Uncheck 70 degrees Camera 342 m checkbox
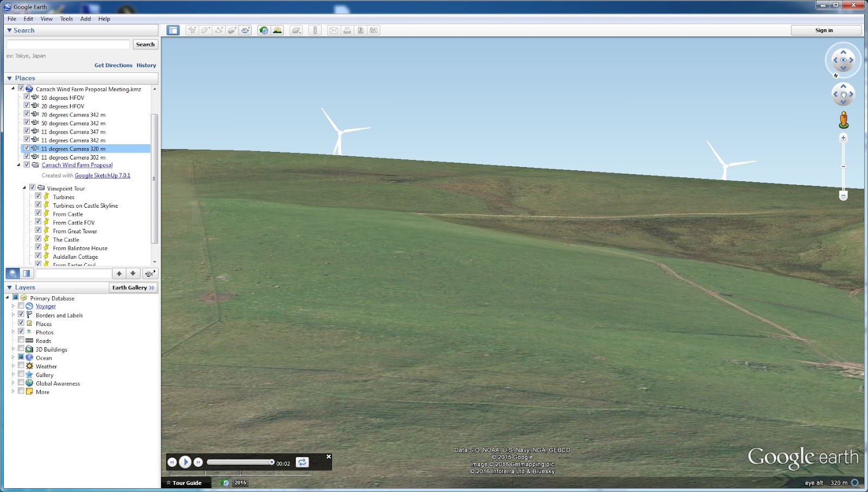 point(27,114)
